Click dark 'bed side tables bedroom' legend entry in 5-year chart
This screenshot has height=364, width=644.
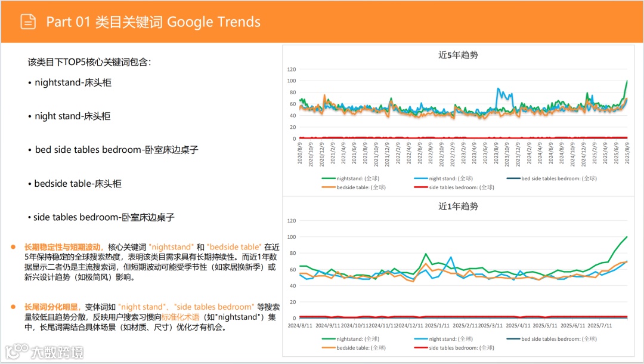tap(552, 178)
